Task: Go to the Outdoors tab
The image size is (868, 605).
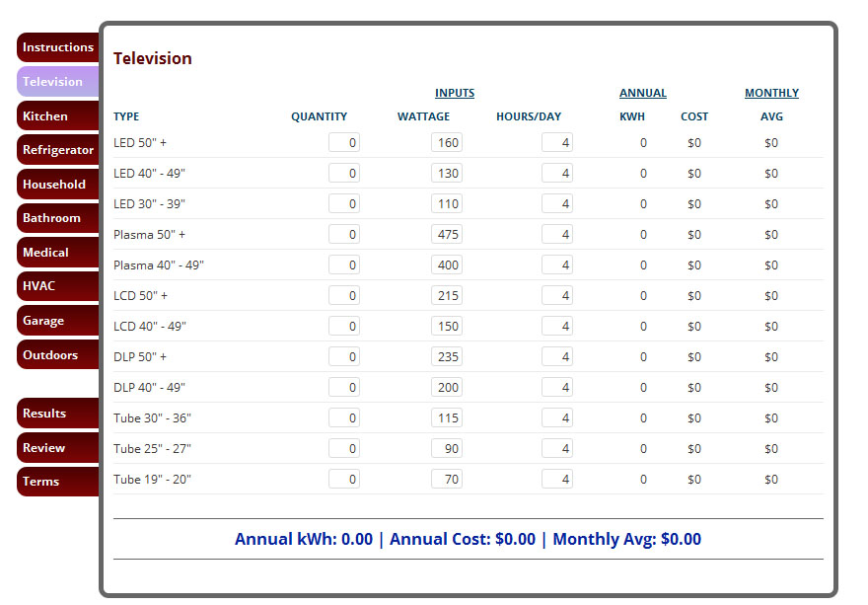Action: click(x=57, y=355)
